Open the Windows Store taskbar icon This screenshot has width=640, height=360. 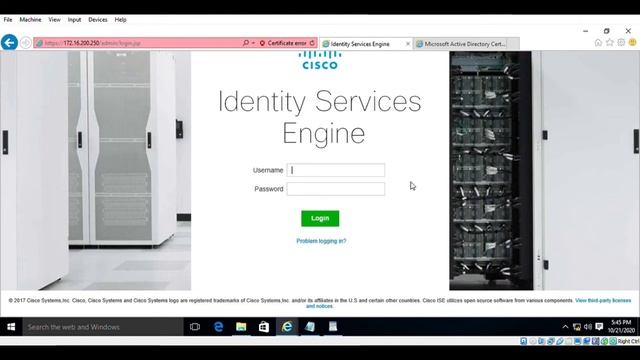[x=264, y=327]
